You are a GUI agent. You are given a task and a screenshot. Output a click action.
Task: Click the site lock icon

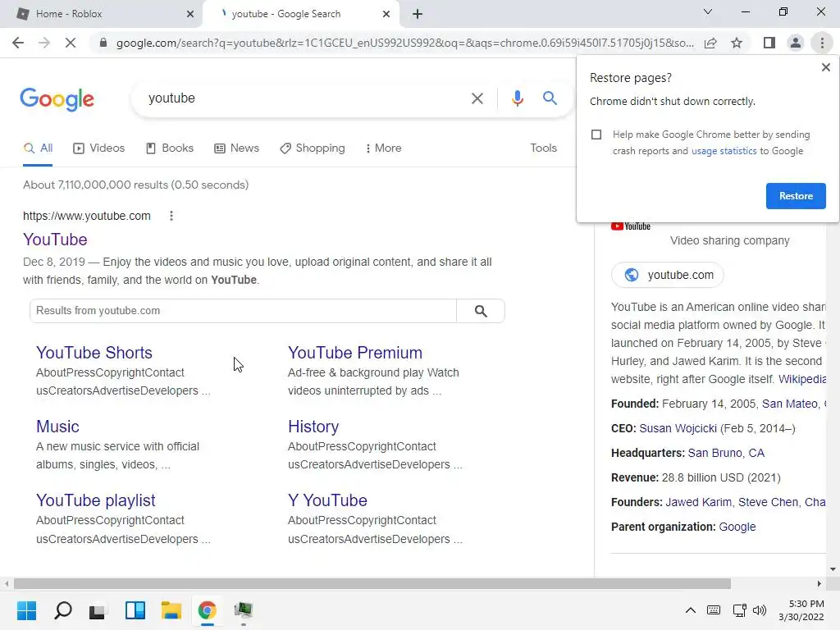coord(103,43)
